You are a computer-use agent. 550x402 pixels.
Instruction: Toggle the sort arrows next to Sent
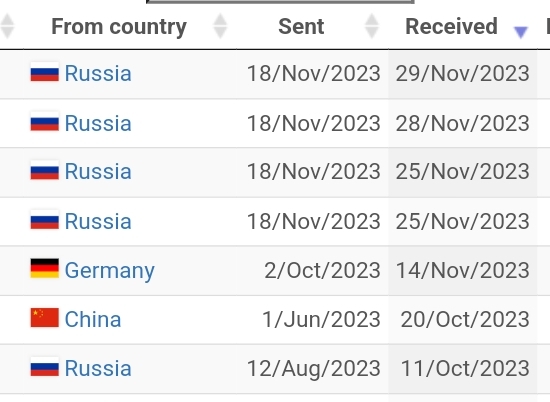(372, 26)
